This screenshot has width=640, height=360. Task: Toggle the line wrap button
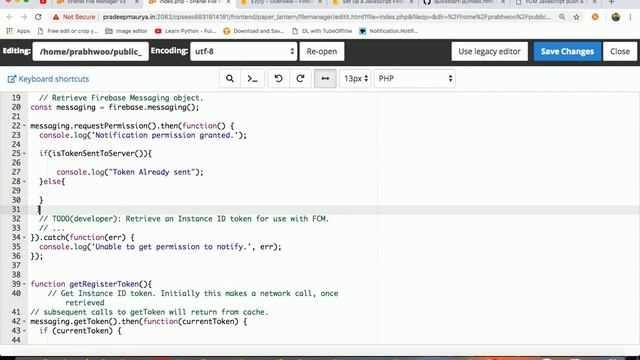325,78
